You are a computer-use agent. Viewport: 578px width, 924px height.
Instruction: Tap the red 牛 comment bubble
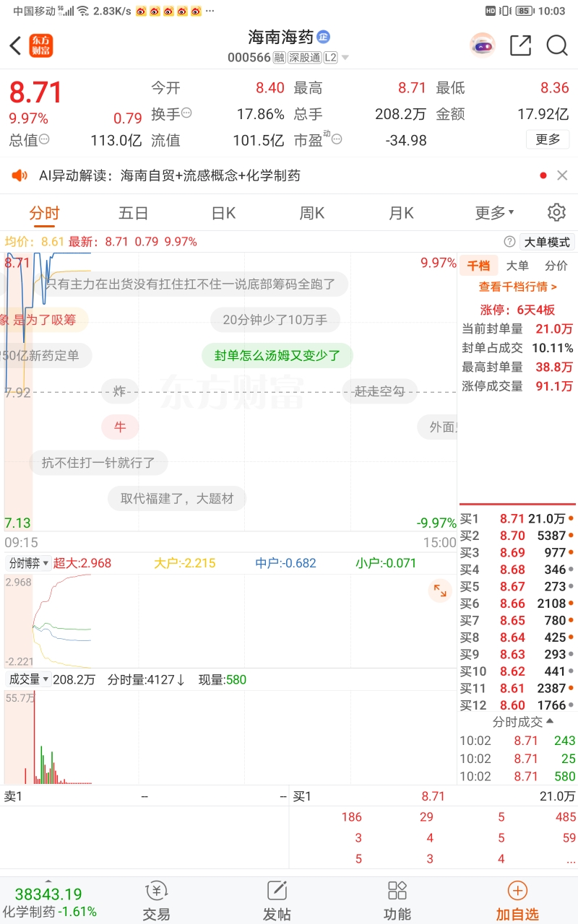(x=120, y=427)
